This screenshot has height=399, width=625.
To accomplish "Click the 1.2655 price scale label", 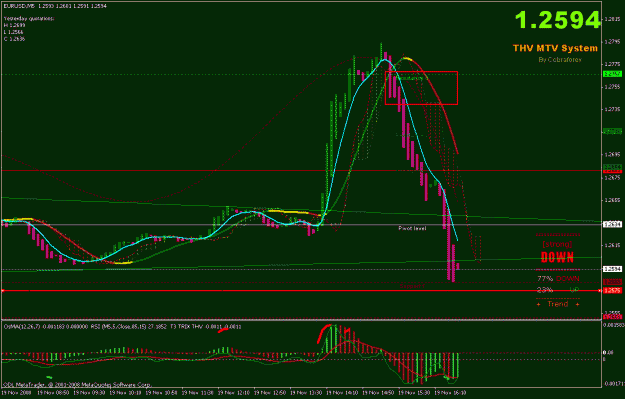I will point(612,200).
